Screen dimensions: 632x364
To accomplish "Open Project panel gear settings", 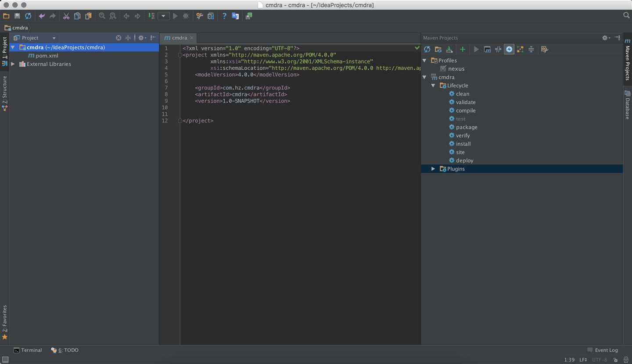I will [141, 38].
